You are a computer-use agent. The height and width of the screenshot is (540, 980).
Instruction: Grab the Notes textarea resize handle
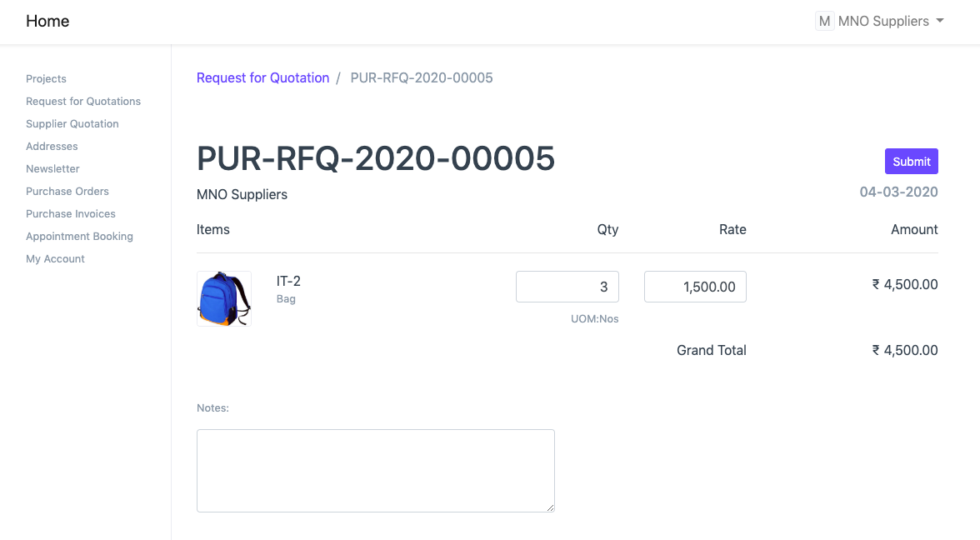coord(550,507)
